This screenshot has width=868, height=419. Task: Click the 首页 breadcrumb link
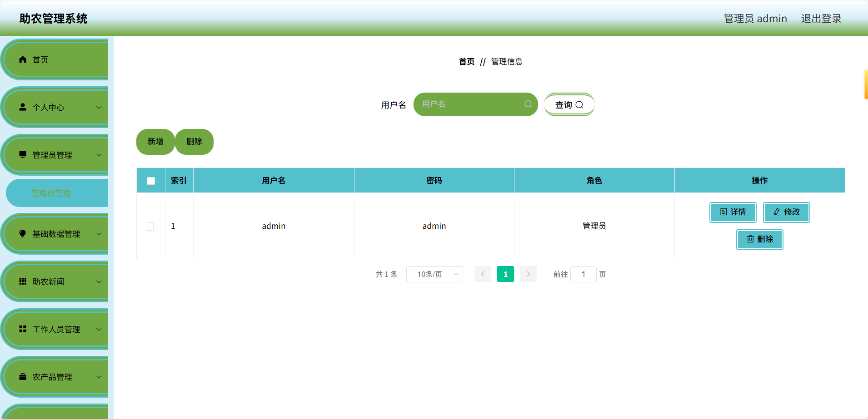(467, 62)
